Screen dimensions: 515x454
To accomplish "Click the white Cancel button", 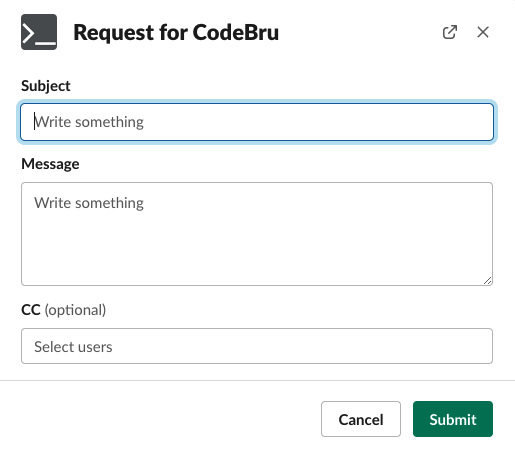I will [x=361, y=419].
